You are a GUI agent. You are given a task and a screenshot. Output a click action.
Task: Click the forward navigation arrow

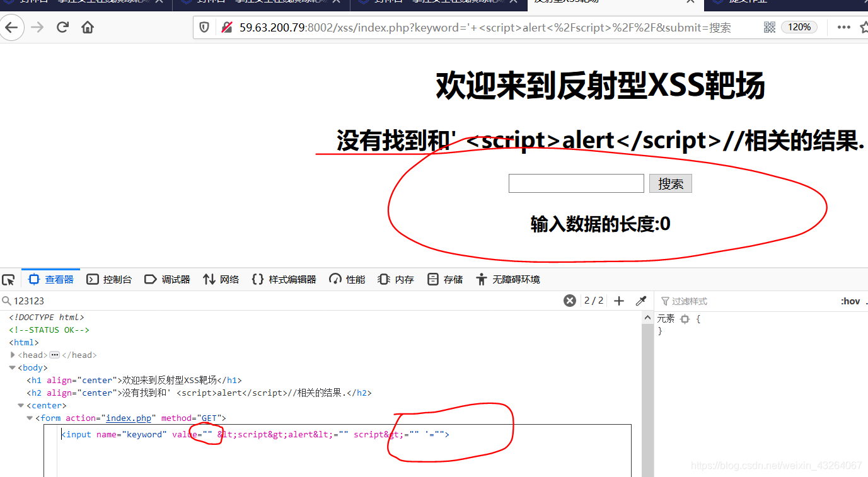37,27
